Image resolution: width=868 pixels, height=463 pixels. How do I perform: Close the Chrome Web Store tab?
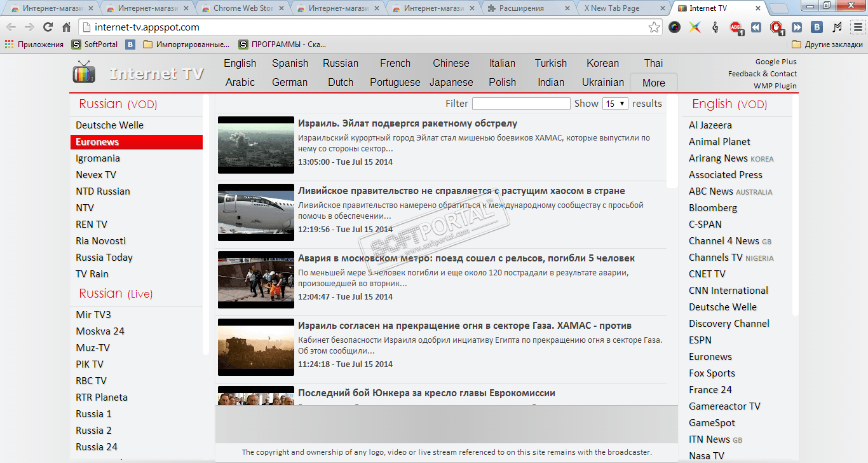point(280,8)
